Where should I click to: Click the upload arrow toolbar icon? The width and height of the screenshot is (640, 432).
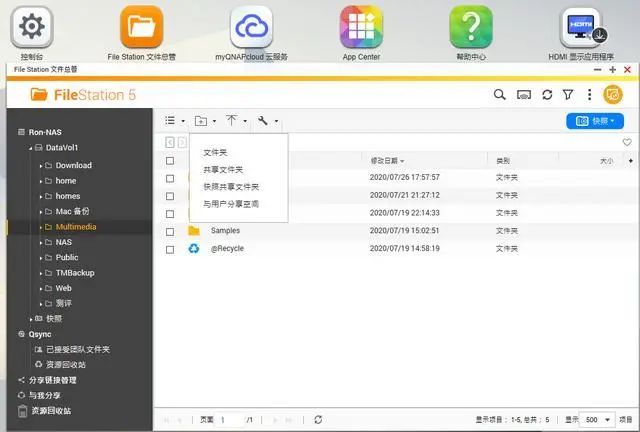(x=231, y=120)
